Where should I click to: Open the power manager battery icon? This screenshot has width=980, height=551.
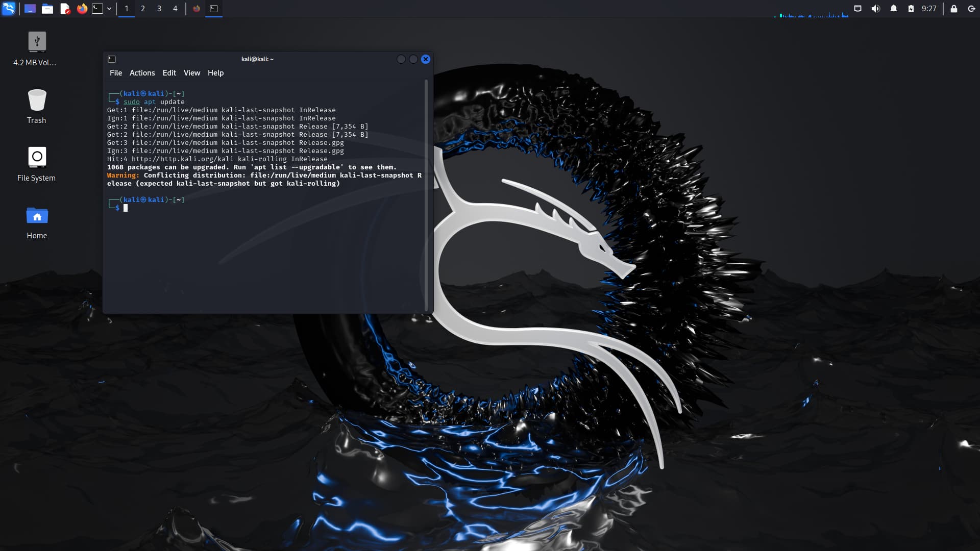(x=911, y=9)
